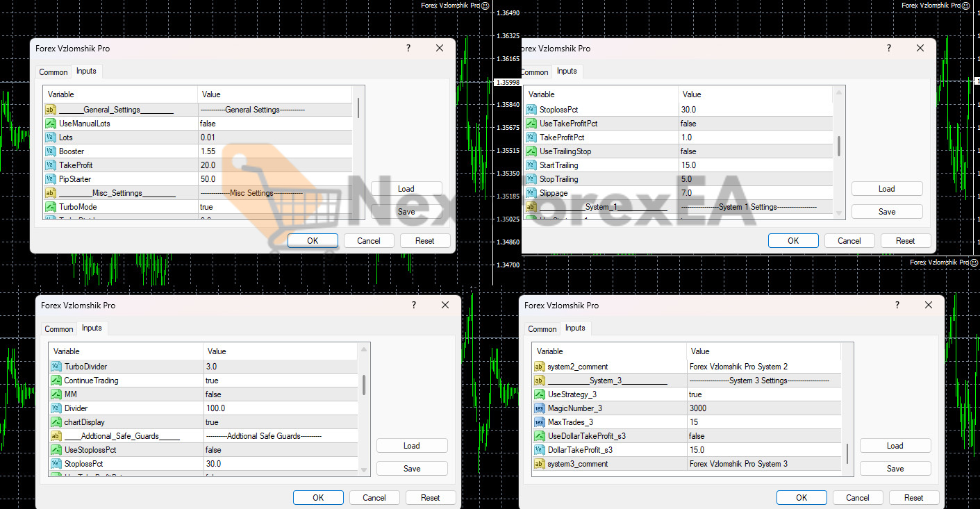The width and height of the screenshot is (980, 509).
Task: Click the smiley EA icon near Forex Vzlomshik Pro label
Action: [485, 6]
